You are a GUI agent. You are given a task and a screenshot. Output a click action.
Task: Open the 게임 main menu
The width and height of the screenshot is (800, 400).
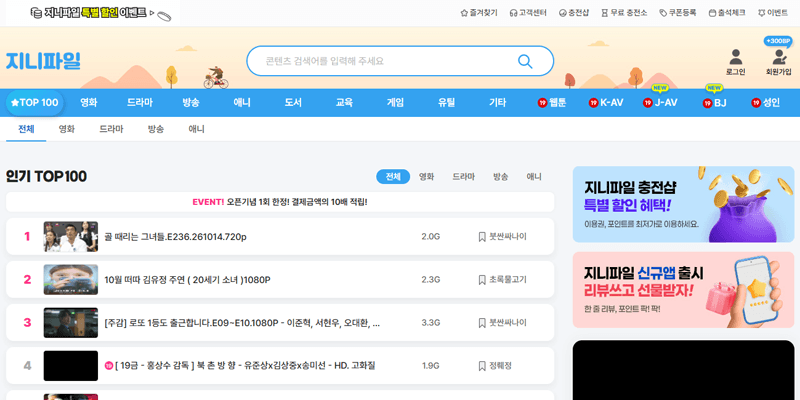(395, 103)
